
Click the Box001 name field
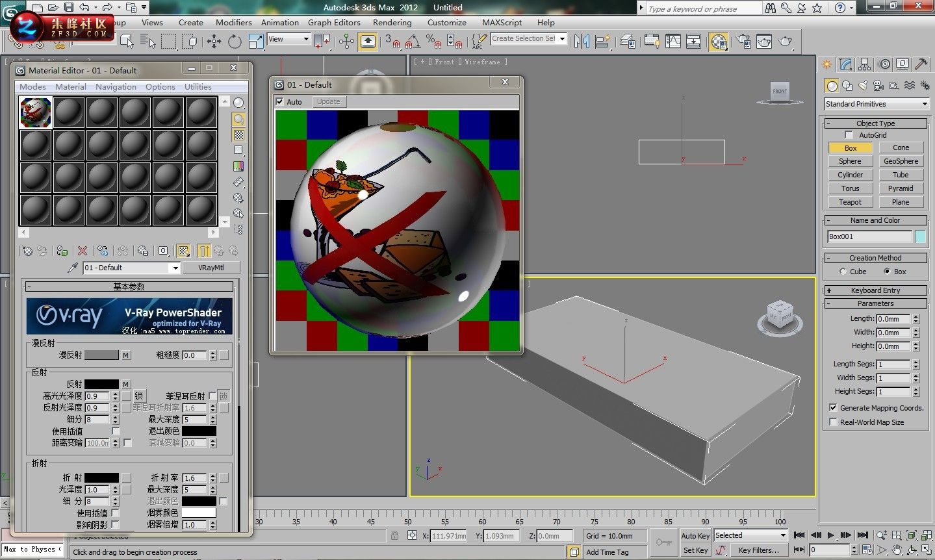click(869, 236)
